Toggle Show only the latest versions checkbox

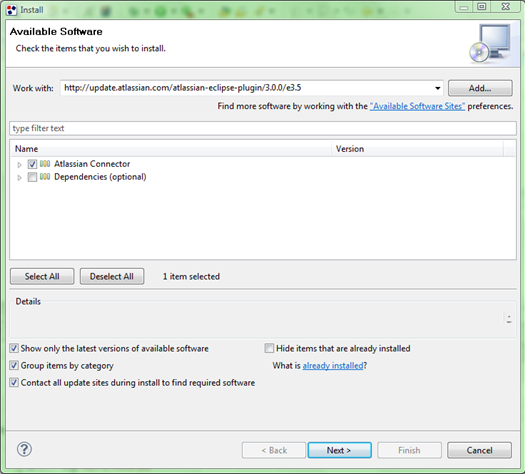pos(14,348)
